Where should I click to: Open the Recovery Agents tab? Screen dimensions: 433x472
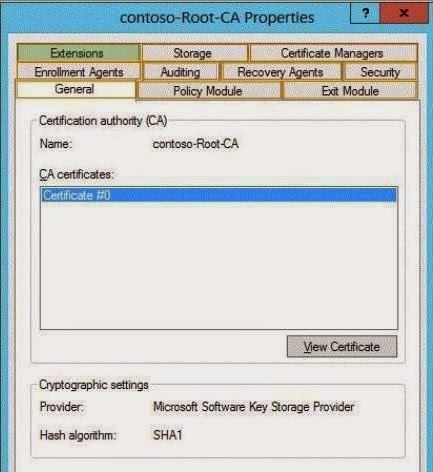coord(281,72)
